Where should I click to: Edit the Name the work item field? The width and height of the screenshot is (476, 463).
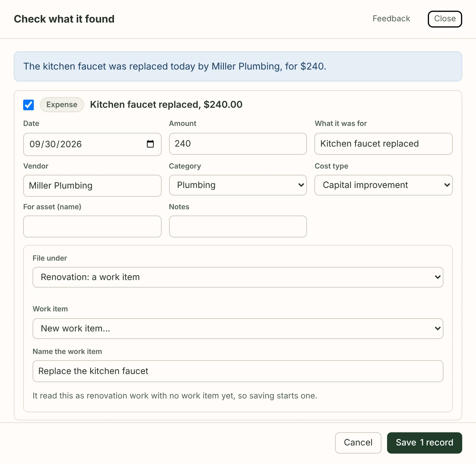click(x=238, y=371)
